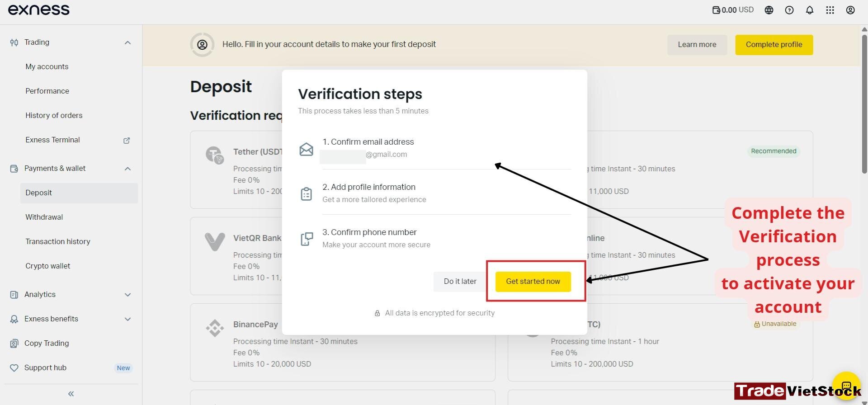Click the Unavailable badge

(775, 324)
